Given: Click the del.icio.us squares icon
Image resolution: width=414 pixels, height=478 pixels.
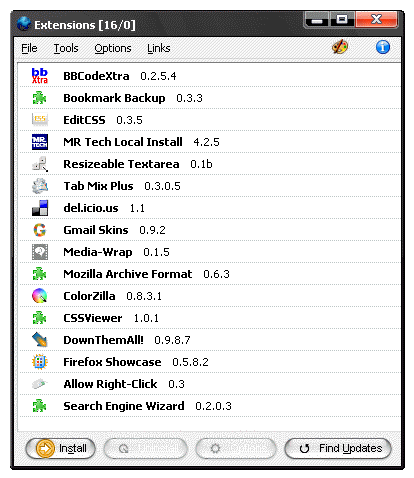Looking at the screenshot, I should [40, 208].
